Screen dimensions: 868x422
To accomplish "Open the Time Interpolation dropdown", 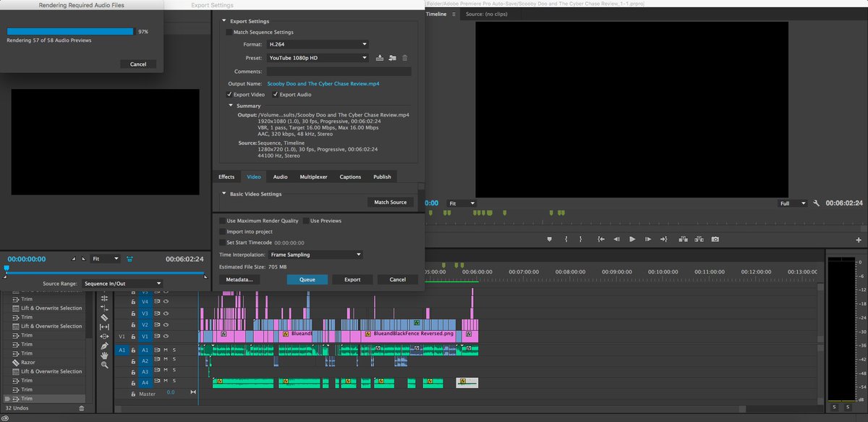I will pos(315,255).
